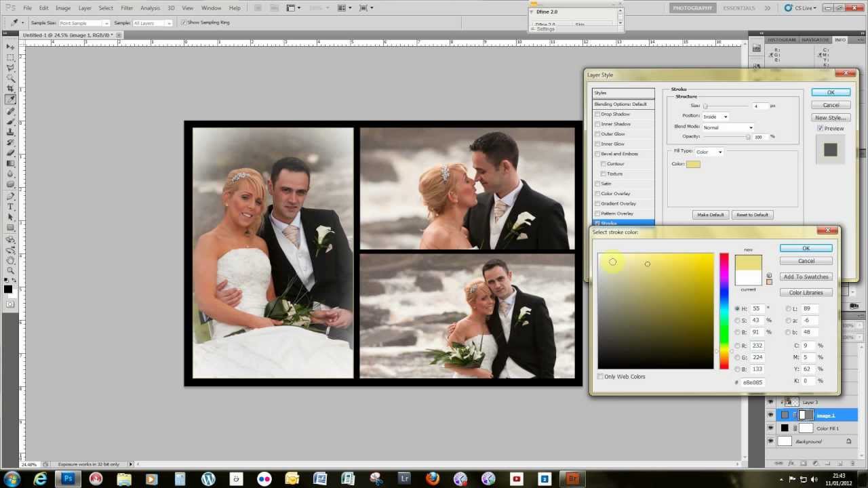This screenshot has width=868, height=488.
Task: Select the Zoom tool
Action: pyautogui.click(x=10, y=270)
